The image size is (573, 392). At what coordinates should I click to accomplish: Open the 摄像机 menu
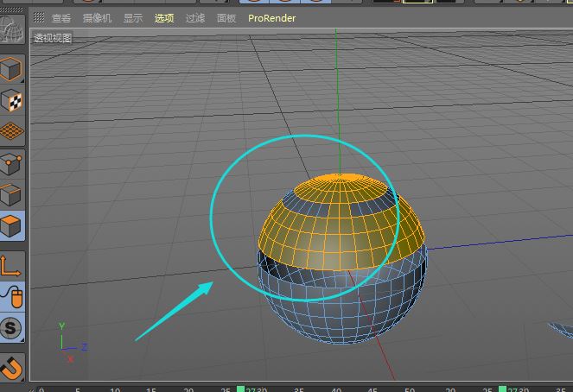point(97,17)
